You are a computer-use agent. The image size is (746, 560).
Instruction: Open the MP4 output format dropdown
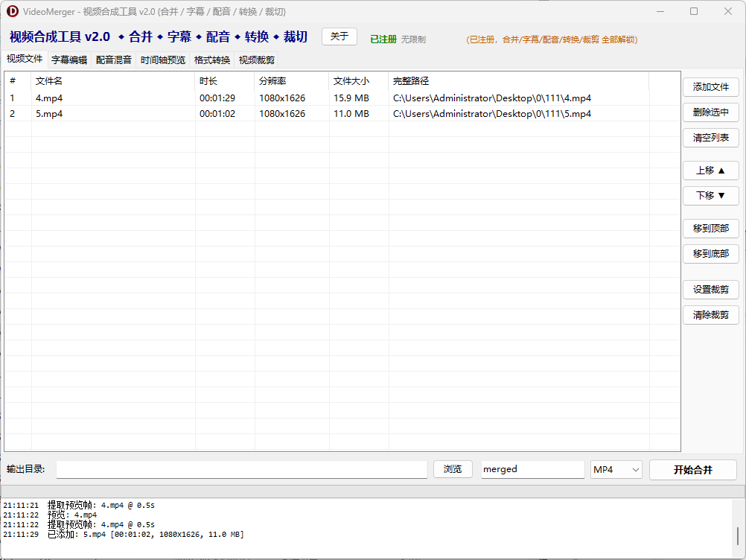[616, 469]
